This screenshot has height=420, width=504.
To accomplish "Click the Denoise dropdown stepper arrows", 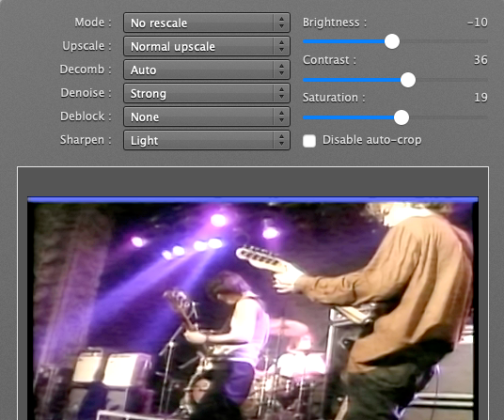I will pos(281,93).
